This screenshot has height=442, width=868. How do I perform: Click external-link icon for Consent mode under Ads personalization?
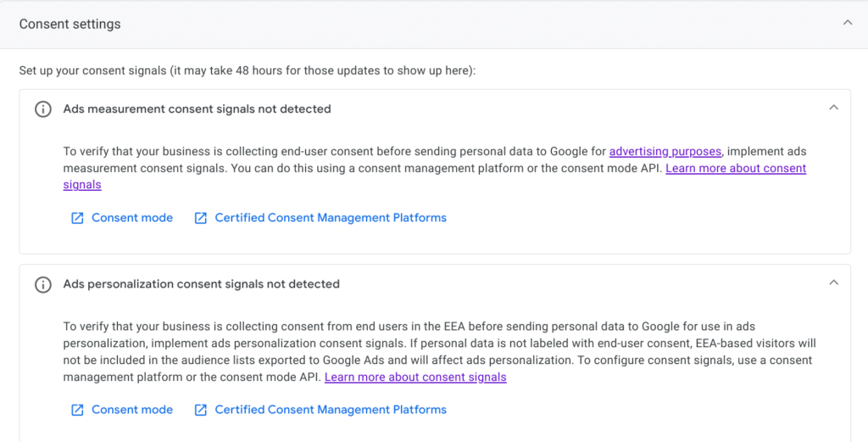tap(77, 410)
